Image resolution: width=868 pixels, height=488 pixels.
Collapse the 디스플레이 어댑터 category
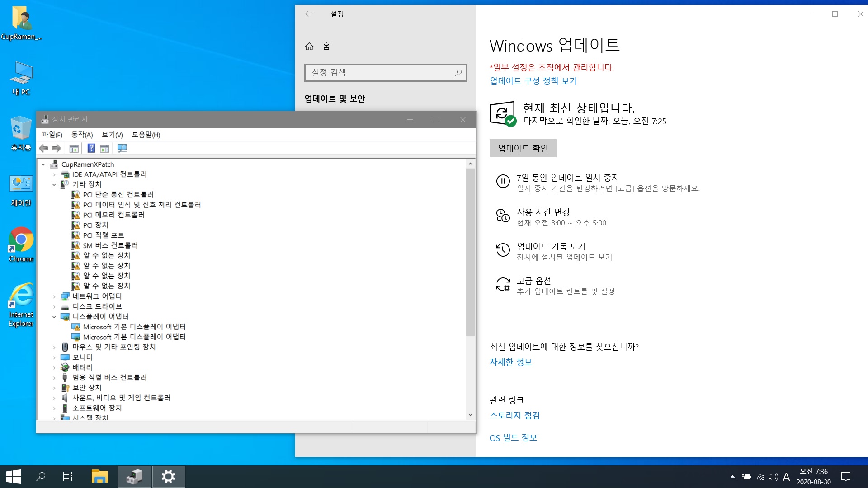pos(54,317)
